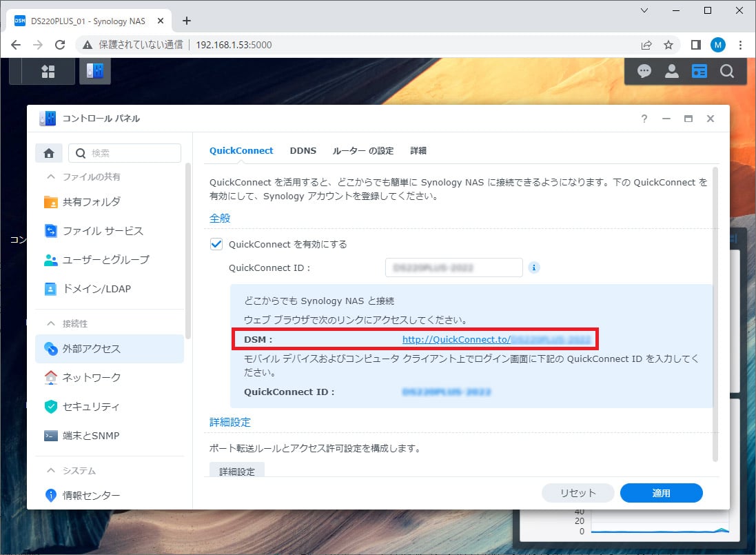Open the Chrome three-dot menu
Viewport: 756px width, 555px height.
740,45
